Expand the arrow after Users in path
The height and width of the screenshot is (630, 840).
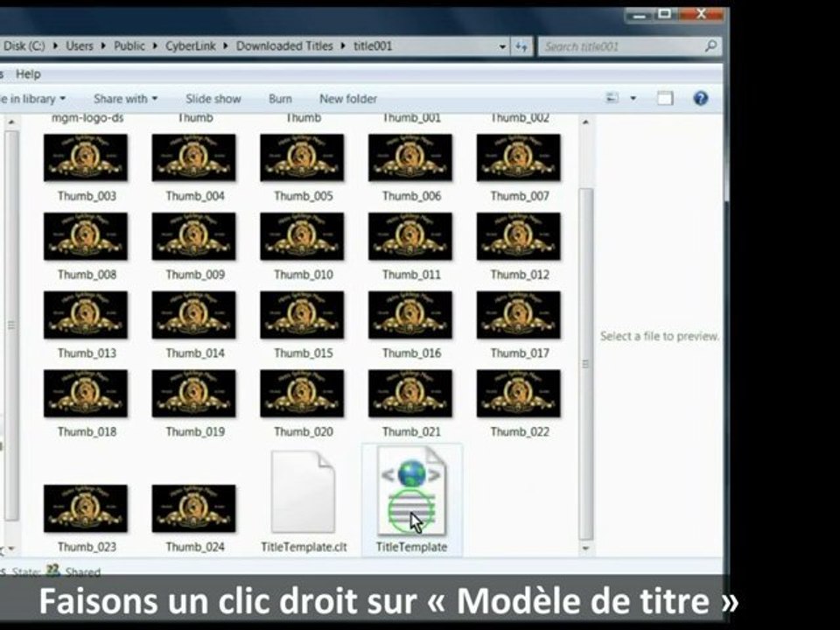tap(103, 46)
